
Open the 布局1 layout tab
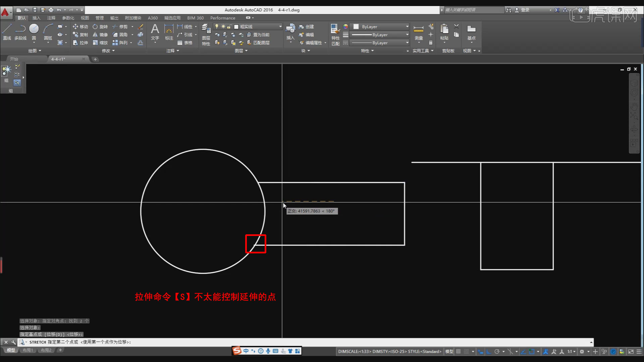click(28, 350)
